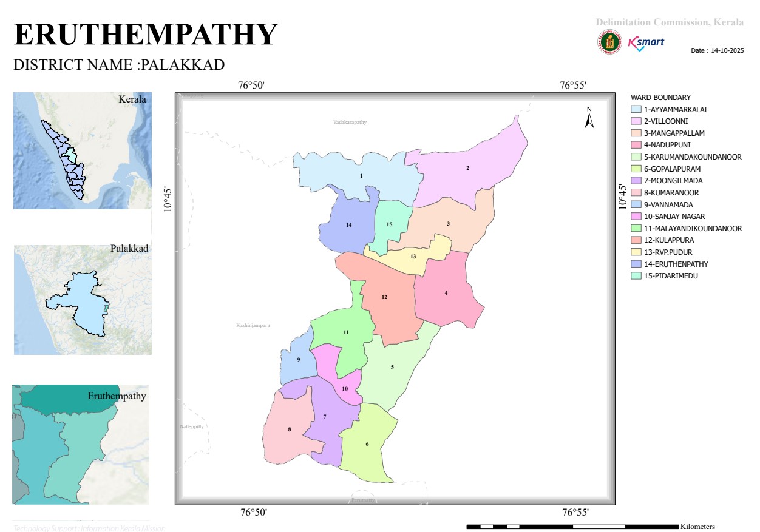This screenshot has width=760, height=532.
Task: Click the north arrow compass symbol
Action: coord(589,118)
